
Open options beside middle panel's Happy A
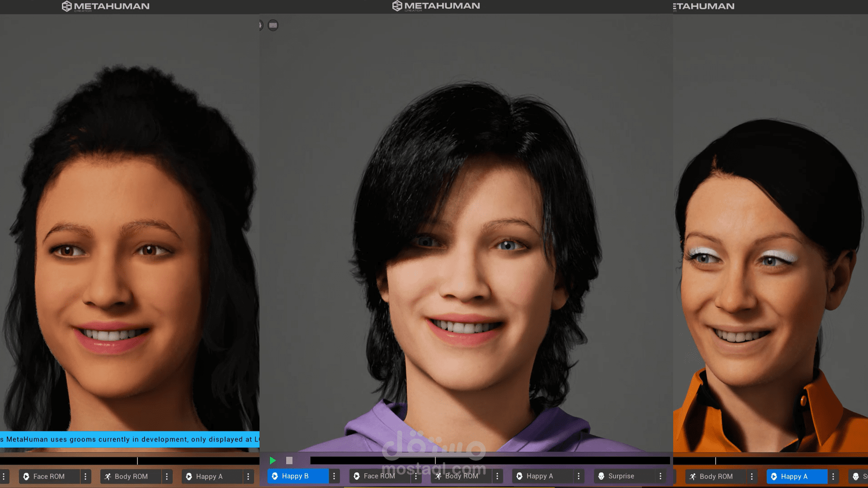point(579,476)
